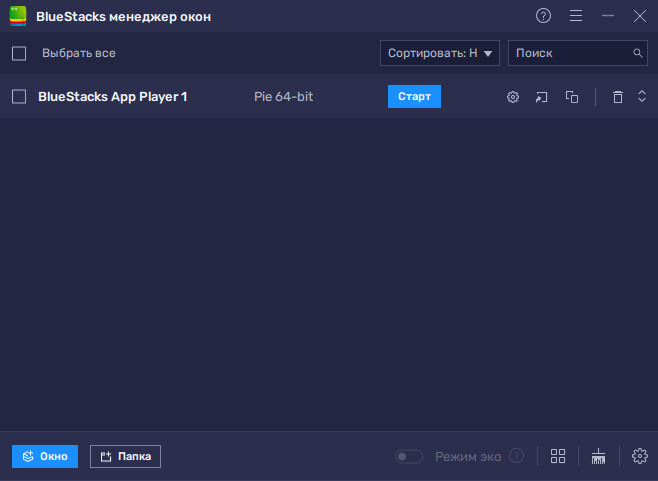
Task: Clone BlueStacks App Player 1 instance
Action: pyautogui.click(x=572, y=97)
